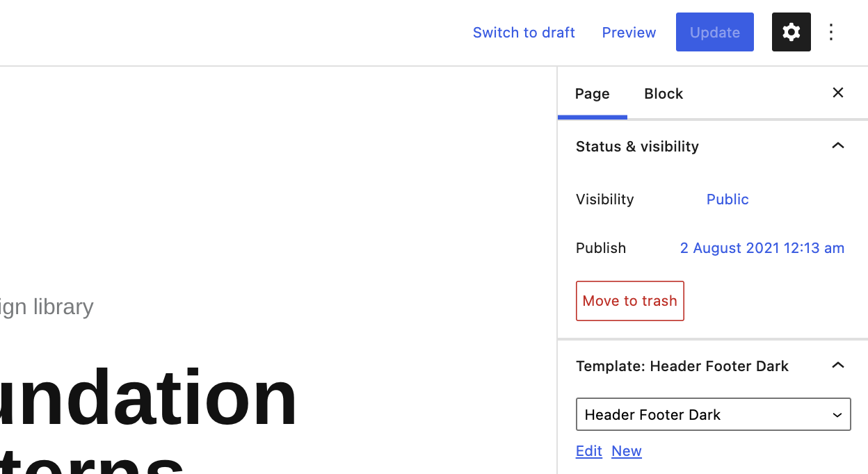Screen dimensions: 868x474
Task: Collapse the Template section chevron
Action: 838,366
